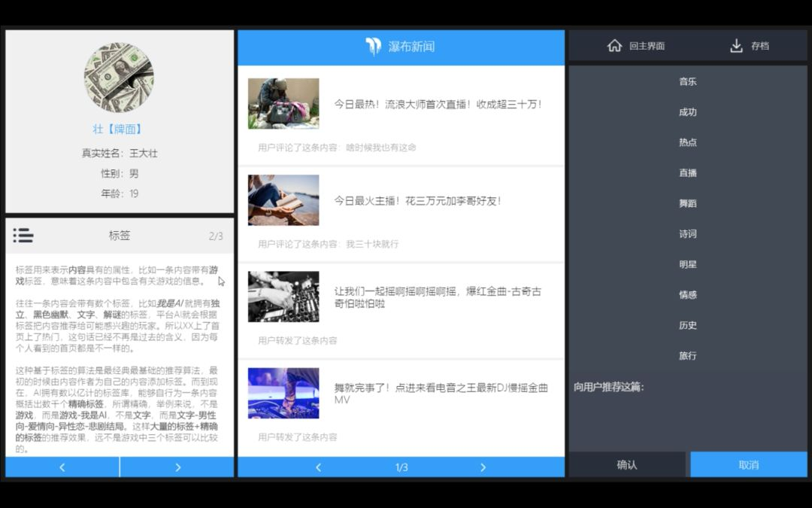Select the 音乐 tag
Viewport: 812px width, 508px height.
(x=688, y=81)
